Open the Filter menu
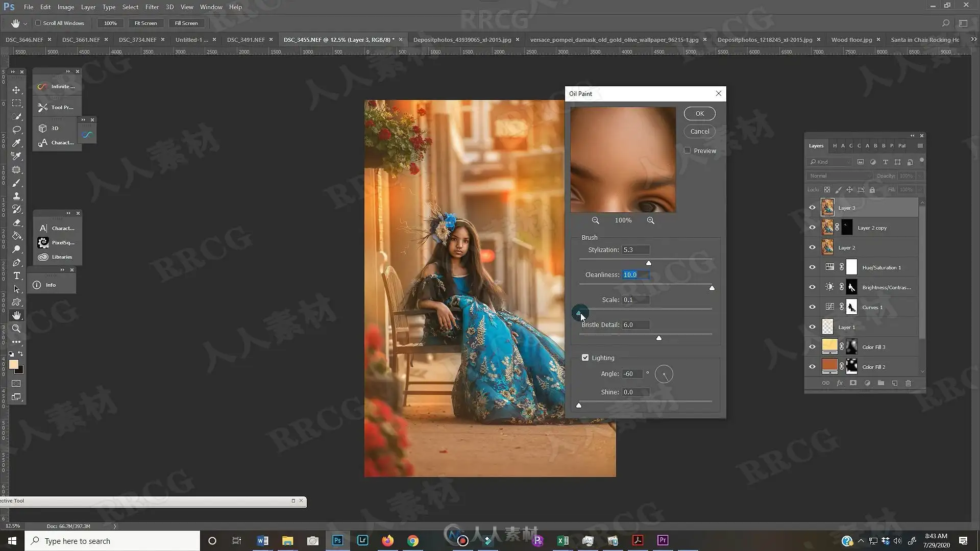Viewport: 980px width, 551px height. [x=152, y=7]
